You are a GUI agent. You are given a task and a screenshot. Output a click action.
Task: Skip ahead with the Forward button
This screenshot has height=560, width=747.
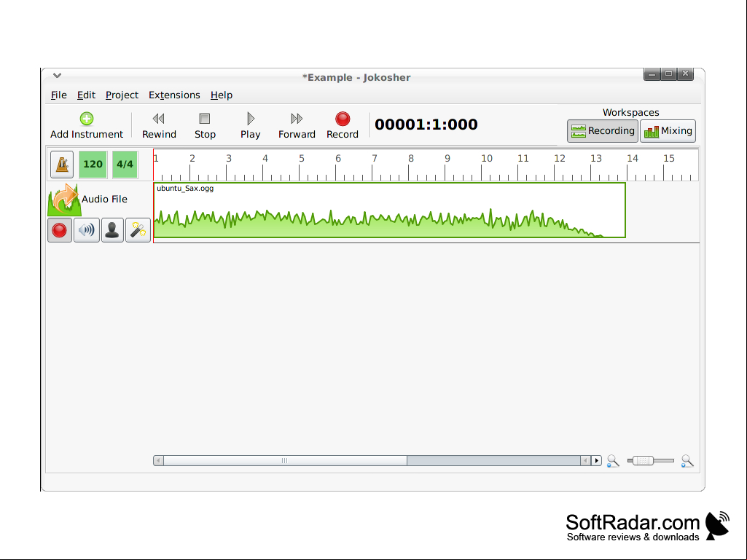coord(297,126)
